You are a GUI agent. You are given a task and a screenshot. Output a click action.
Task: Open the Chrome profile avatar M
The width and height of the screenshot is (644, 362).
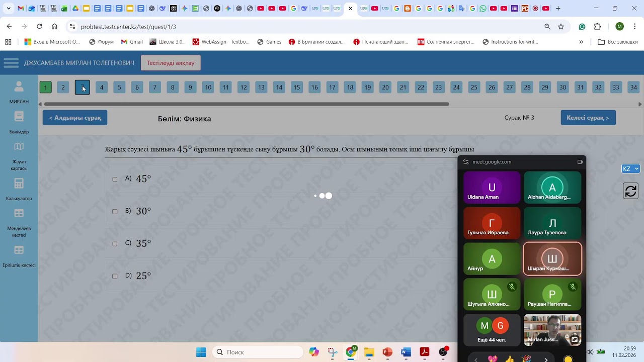point(619,27)
